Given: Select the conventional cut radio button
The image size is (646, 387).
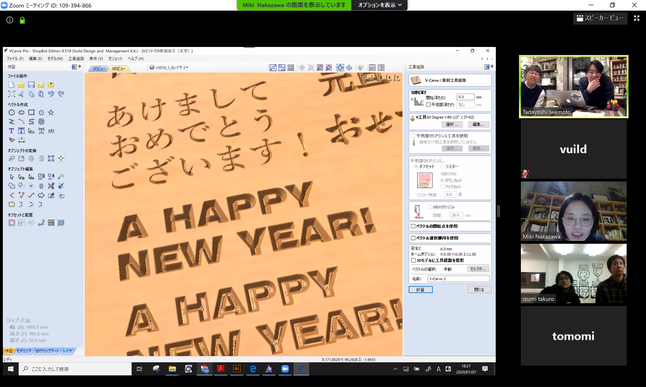Looking at the screenshot, I should 442,187.
